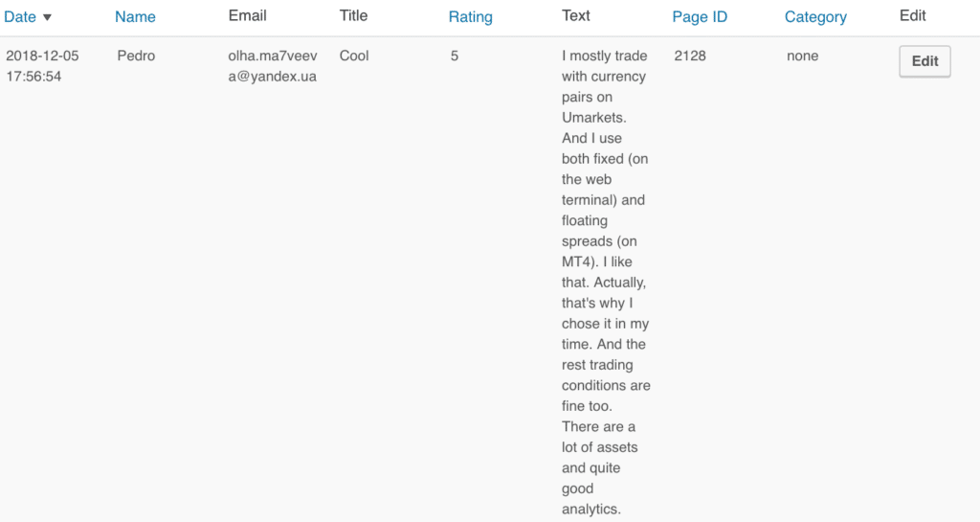Click the page ID value 2128
Viewport: 980px width, 522px height.
(x=690, y=56)
